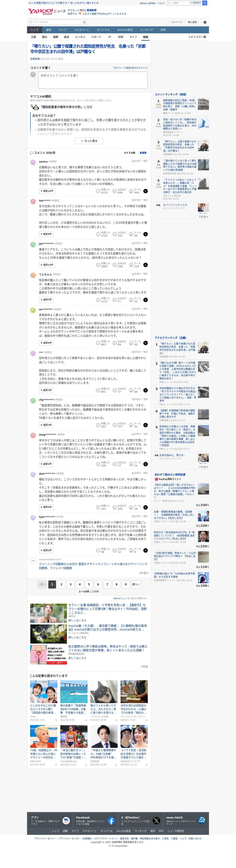Image resolution: width=236 pixels, height=868 pixels.
Task: Hide or report sesiru's comment
Action: click(x=140, y=161)
